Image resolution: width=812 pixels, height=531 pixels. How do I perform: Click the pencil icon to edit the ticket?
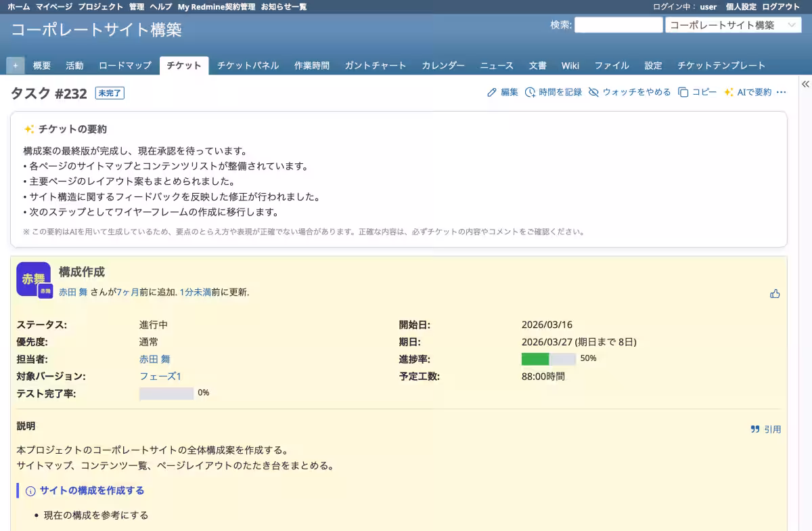click(x=493, y=93)
